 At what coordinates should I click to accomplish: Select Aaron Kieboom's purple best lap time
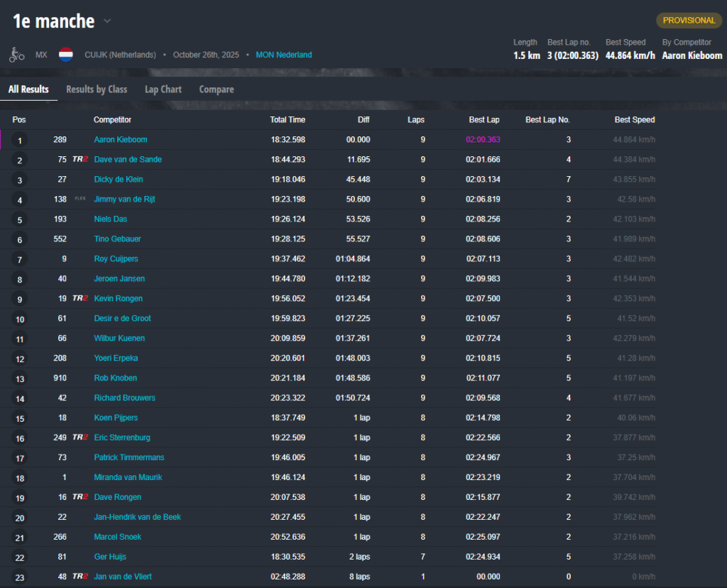point(483,140)
